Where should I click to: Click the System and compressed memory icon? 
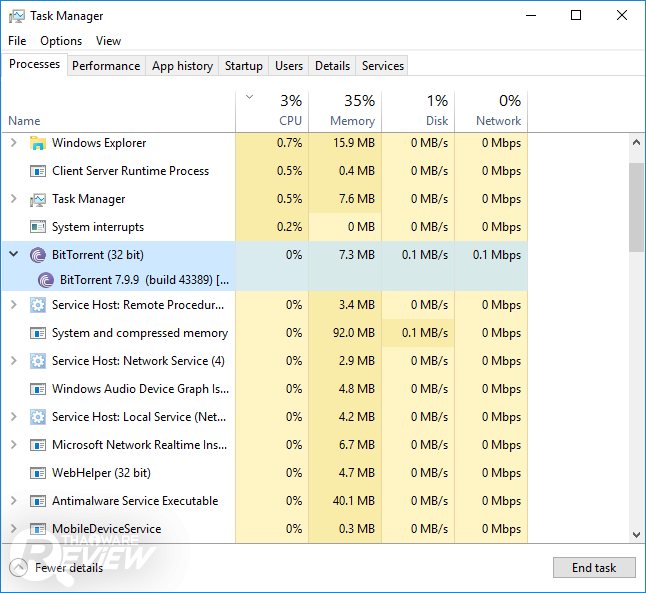pyautogui.click(x=37, y=333)
